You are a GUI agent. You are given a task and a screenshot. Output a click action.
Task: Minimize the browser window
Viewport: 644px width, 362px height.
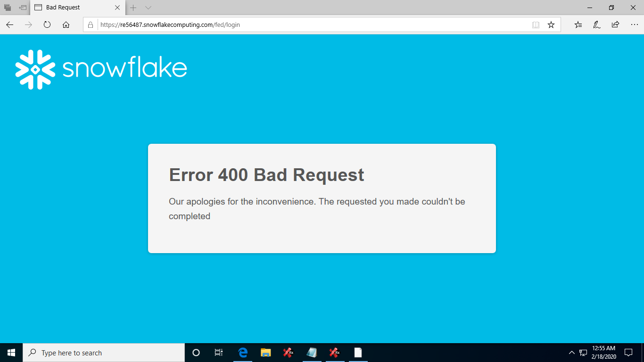[x=590, y=8]
